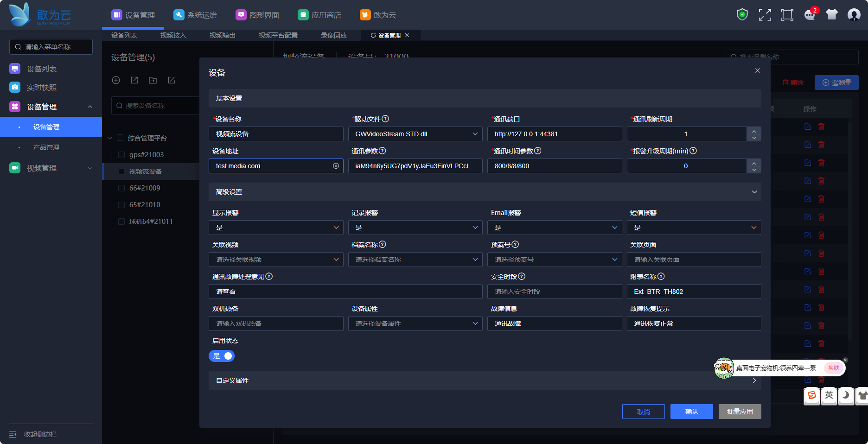Screen dimensions: 868x444
Task: Toggle fullscreen mode with the expand arrows icon
Action: (x=765, y=15)
